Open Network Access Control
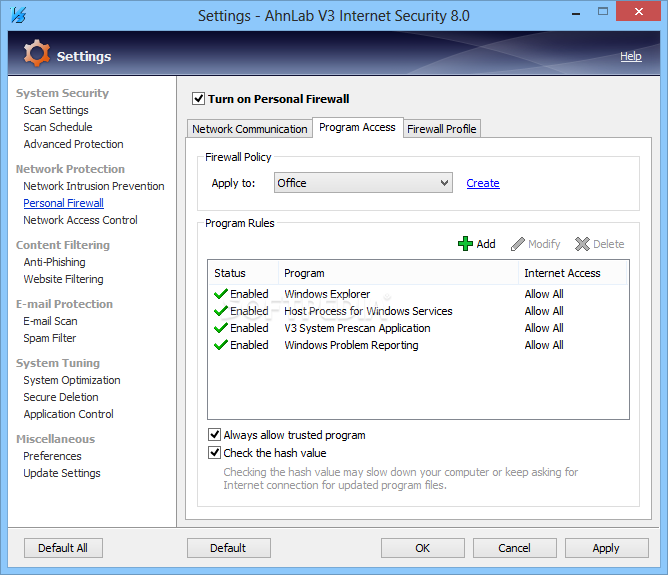This screenshot has height=575, width=668. (x=80, y=220)
